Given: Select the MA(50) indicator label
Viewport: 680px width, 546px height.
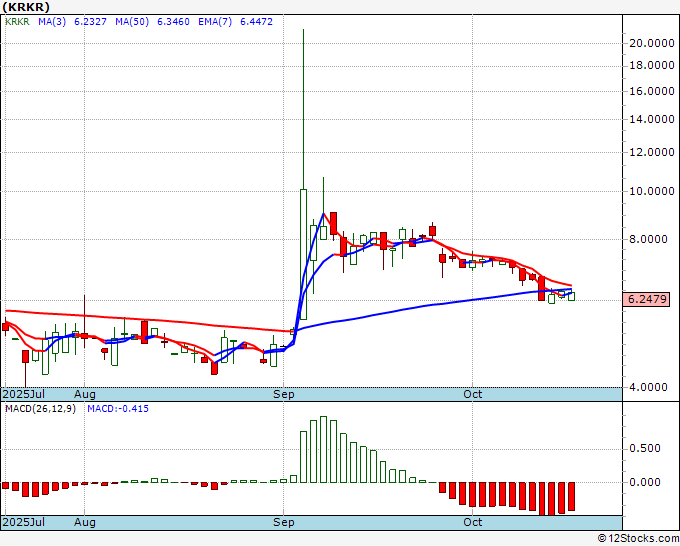Looking at the screenshot, I should 132,21.
